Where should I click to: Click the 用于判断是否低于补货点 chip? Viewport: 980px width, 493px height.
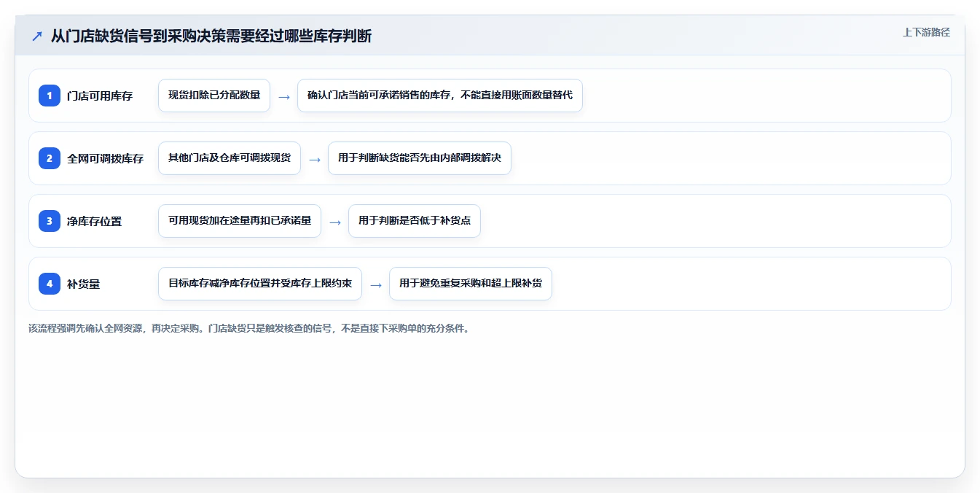[x=415, y=221]
